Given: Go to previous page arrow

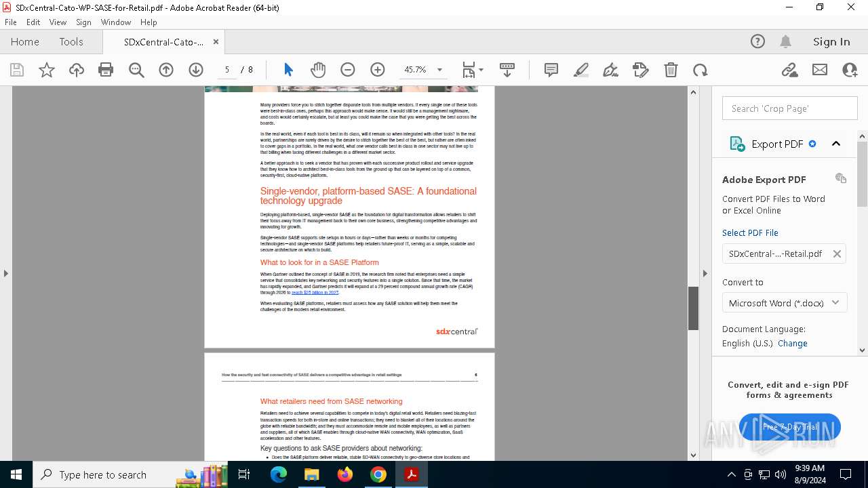Looking at the screenshot, I should [x=166, y=70].
